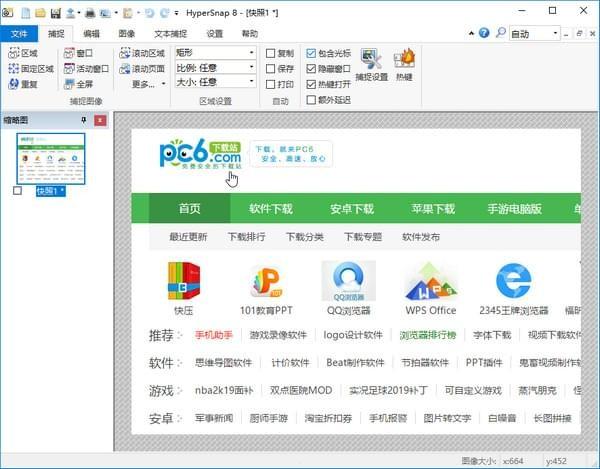Select the Region capture tool (区域)

(23, 53)
